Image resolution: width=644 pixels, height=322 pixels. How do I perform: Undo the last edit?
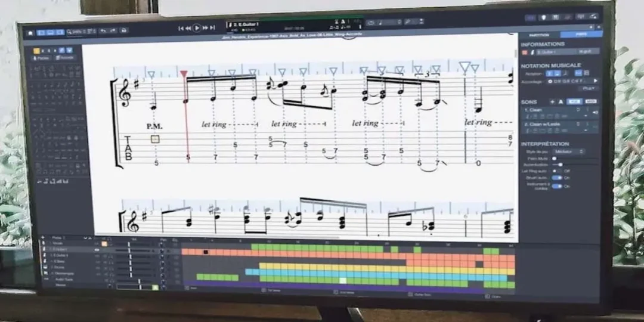103,31
